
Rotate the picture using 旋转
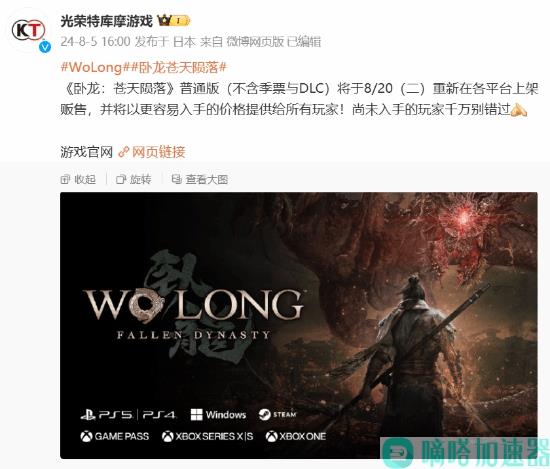pos(134,180)
